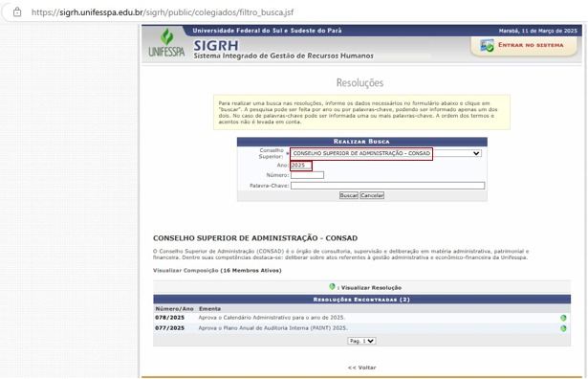View resolution 077/2025 green icon
This screenshot has height=379, width=588.
(563, 328)
